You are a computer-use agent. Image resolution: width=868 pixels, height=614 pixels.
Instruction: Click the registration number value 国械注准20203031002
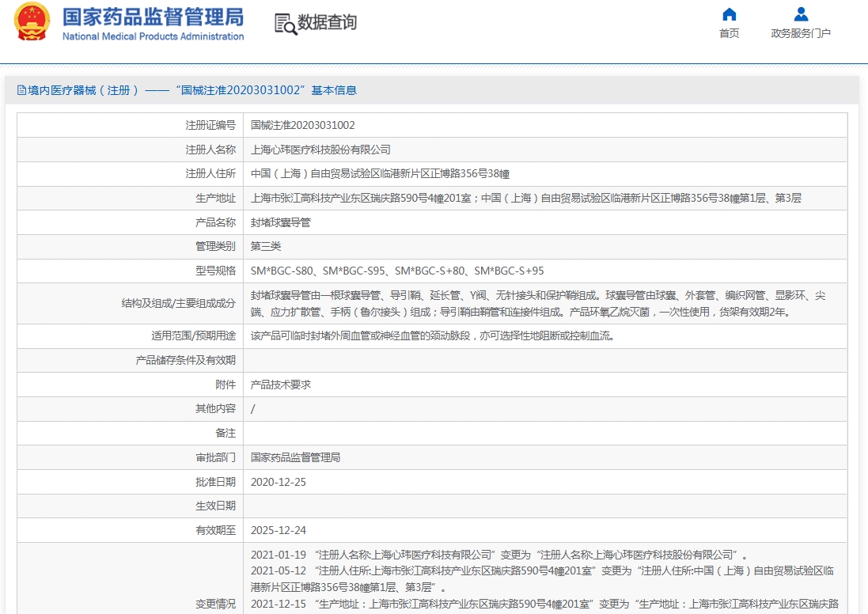pyautogui.click(x=302, y=125)
